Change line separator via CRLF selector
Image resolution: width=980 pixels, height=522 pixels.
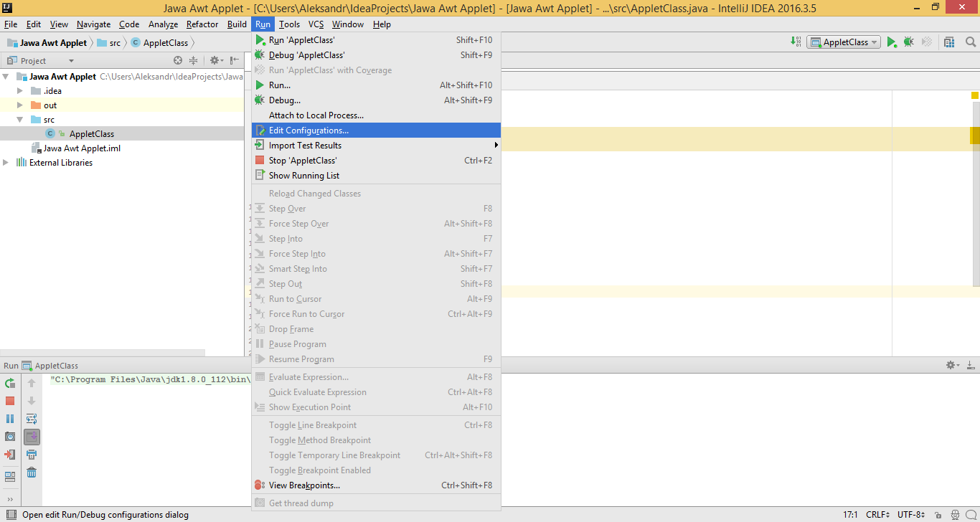[877, 514]
